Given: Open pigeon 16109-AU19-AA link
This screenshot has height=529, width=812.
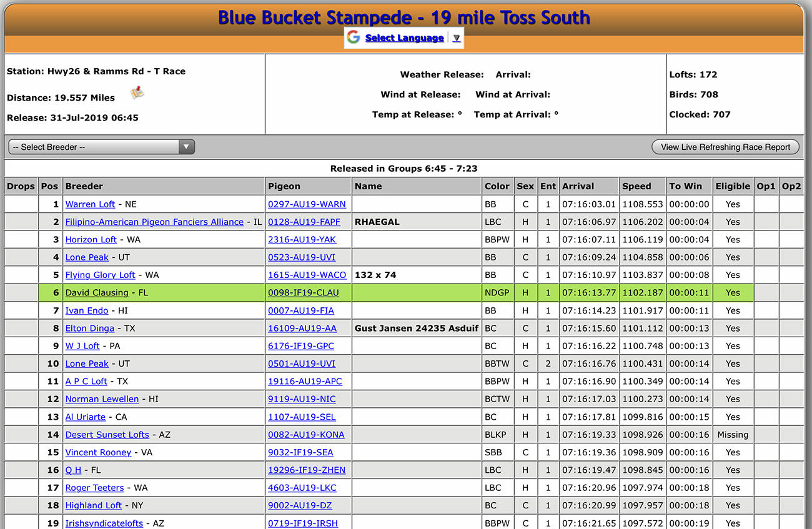Looking at the screenshot, I should [302, 329].
